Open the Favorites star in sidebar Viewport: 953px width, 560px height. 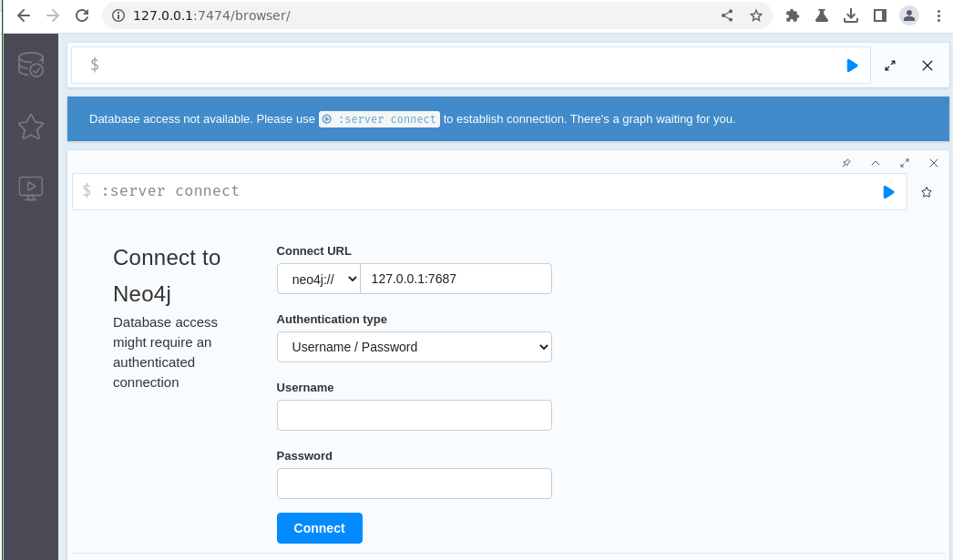click(x=31, y=127)
